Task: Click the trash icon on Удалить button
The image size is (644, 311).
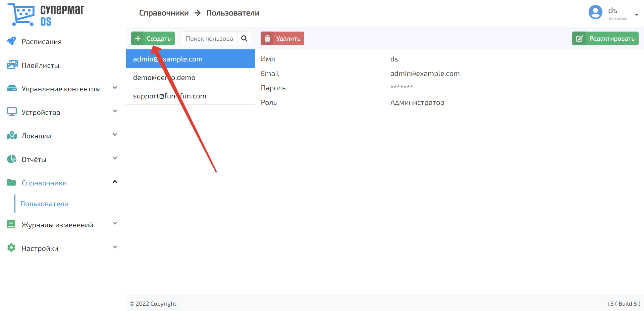Action: (267, 39)
